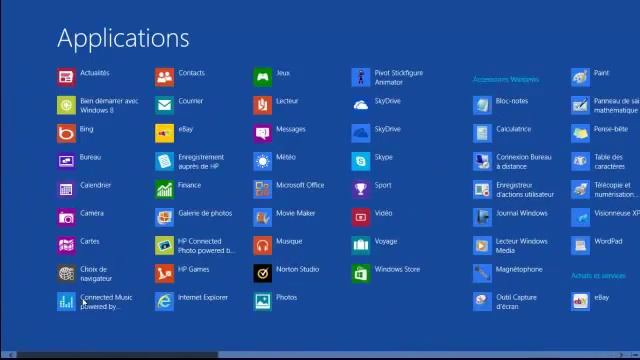Open Table des caractères icon
Image resolution: width=640 pixels, height=360 pixels.
coord(580,161)
